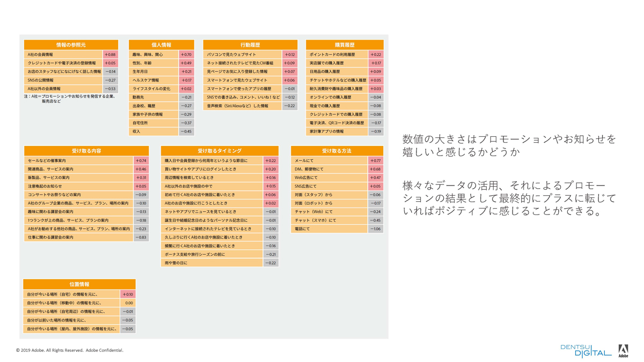644x362 pixels.
Task: Click the 受け取る方法 header
Action: [x=336, y=151]
